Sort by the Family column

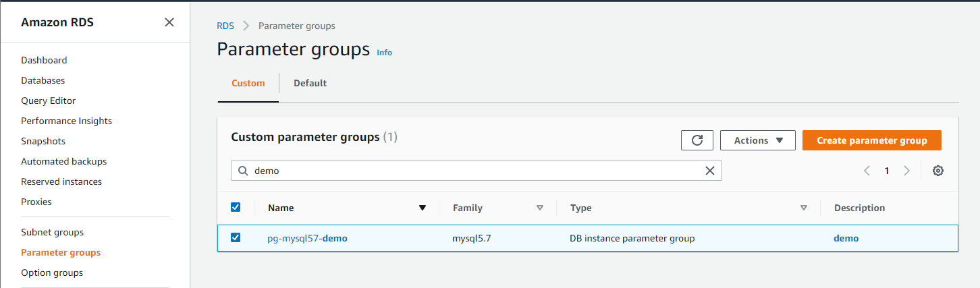(539, 208)
